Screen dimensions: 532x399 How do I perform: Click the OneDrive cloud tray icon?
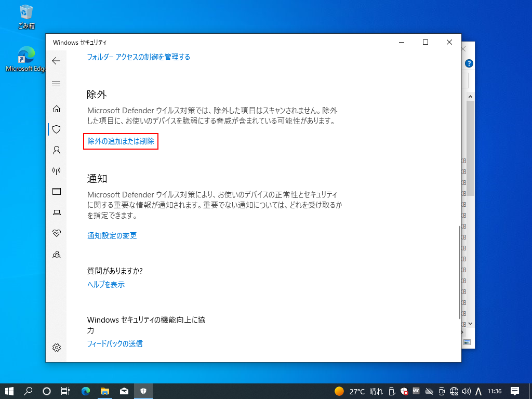pyautogui.click(x=429, y=391)
